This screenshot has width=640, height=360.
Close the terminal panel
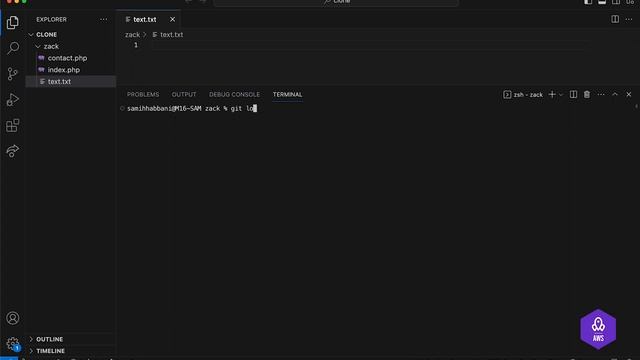pyautogui.click(x=629, y=95)
